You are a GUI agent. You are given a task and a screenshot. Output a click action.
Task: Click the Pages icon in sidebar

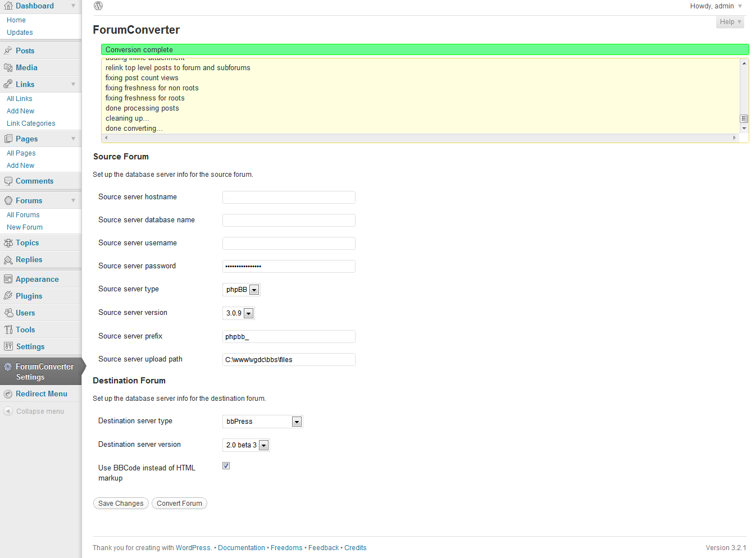coord(8,139)
